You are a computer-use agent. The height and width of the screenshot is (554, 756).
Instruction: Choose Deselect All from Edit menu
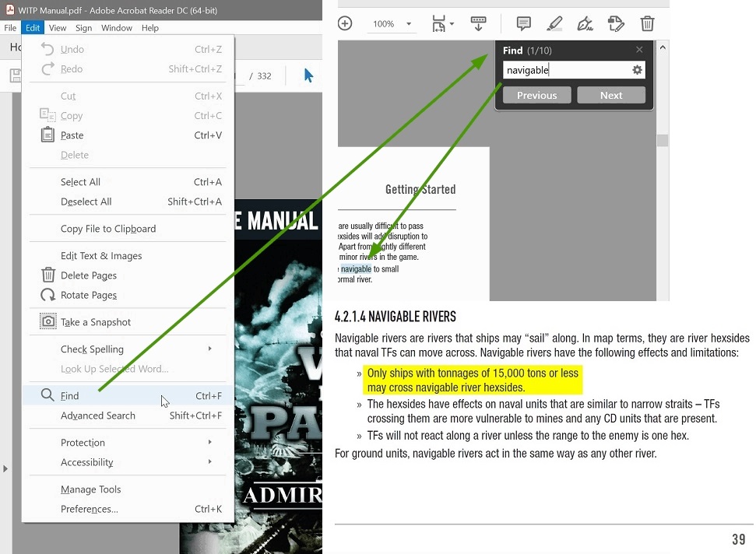pos(128,202)
